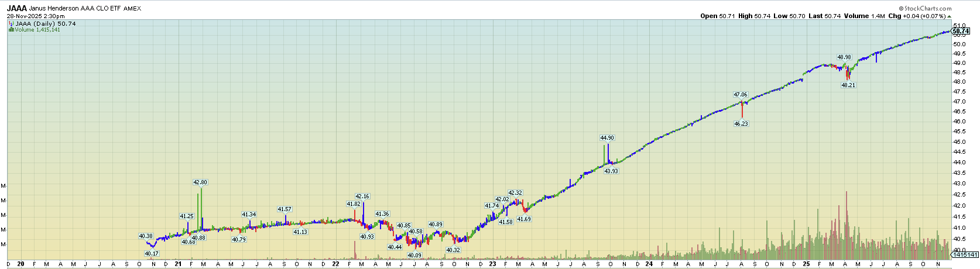
Task: Click the 47.06 price label
Action: [x=741, y=95]
